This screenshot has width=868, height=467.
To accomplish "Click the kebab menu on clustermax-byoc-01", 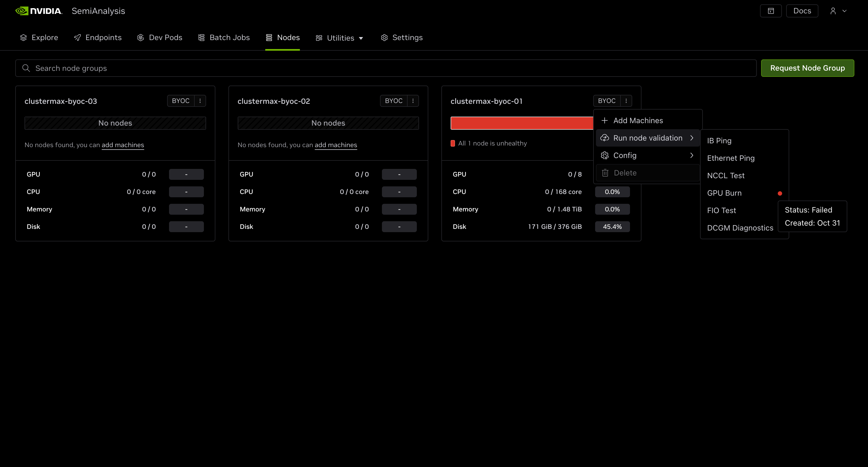I will [626, 101].
